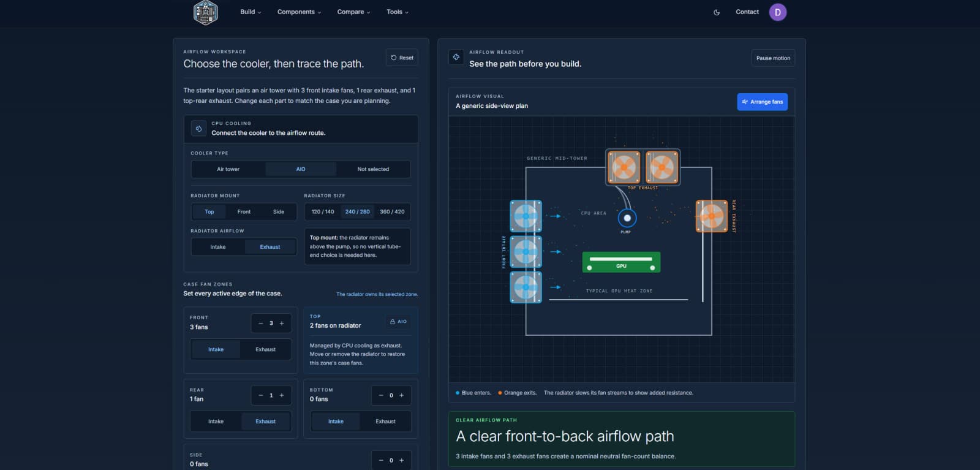Click the Airflow Readout panel icon

(x=456, y=57)
